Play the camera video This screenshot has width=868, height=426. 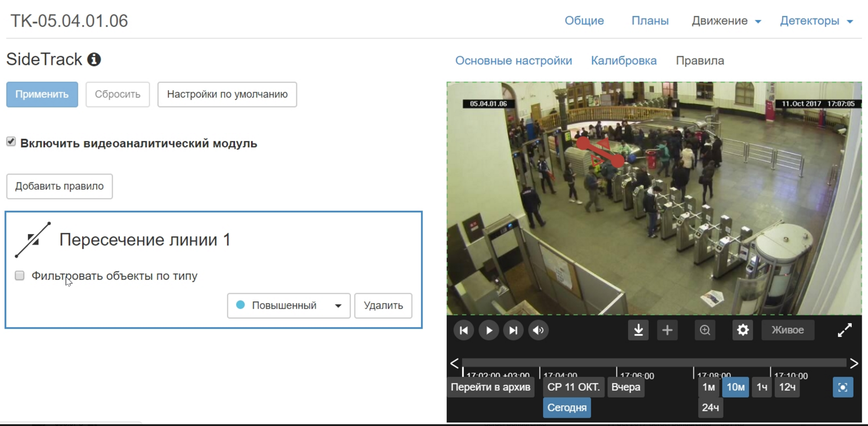point(489,330)
